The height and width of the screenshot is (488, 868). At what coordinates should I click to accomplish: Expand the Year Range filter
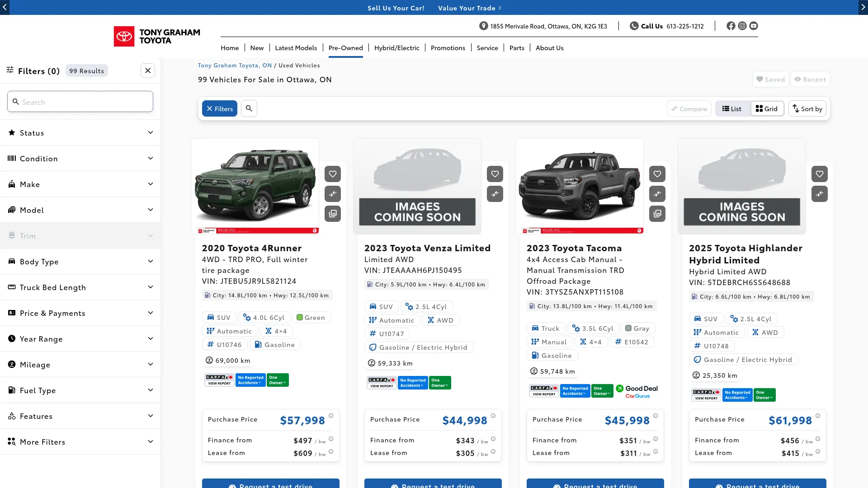pos(80,339)
